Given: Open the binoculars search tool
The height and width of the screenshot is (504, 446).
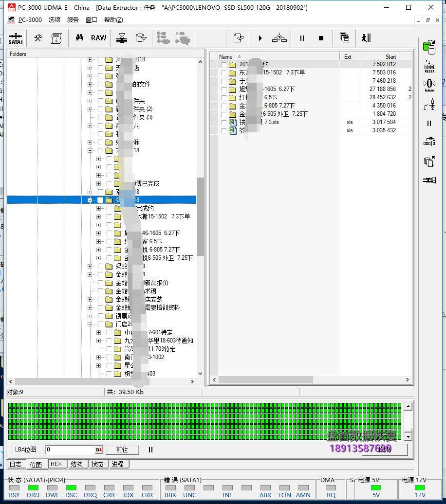Looking at the screenshot, I should coord(79,38).
